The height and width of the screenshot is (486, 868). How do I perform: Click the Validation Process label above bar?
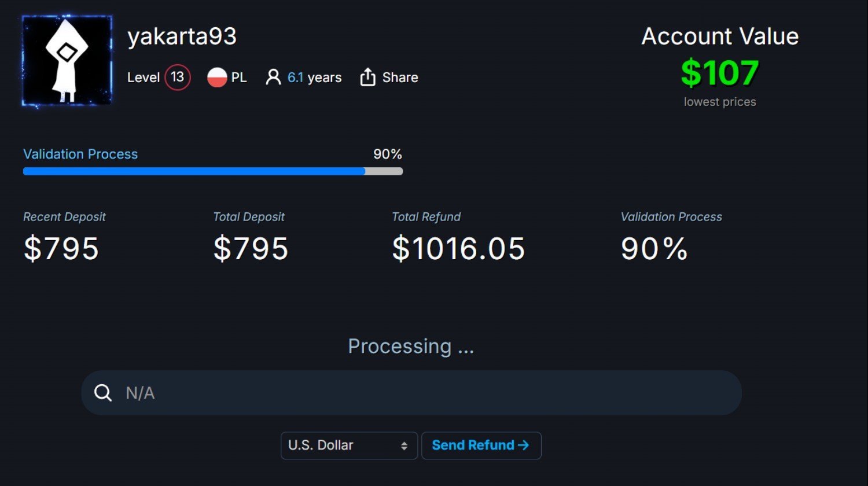coord(80,154)
